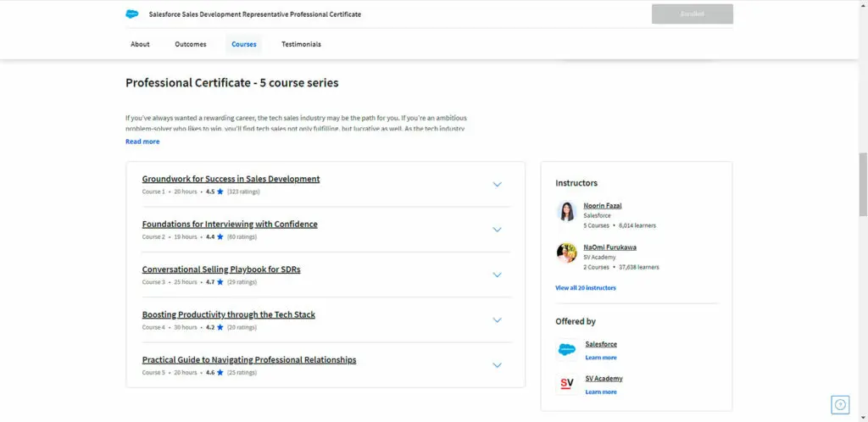The width and height of the screenshot is (868, 422).
Task: Open NaOmi Furukawa instructor profile link
Action: (x=609, y=247)
